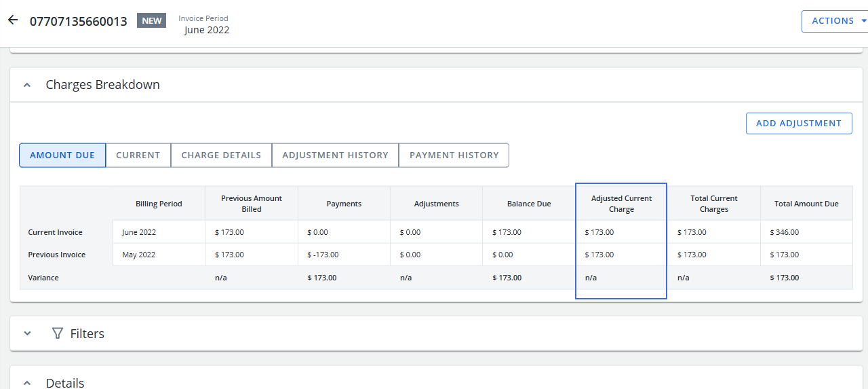The image size is (868, 389).
Task: Click the Total Amount Due column header
Action: click(806, 204)
